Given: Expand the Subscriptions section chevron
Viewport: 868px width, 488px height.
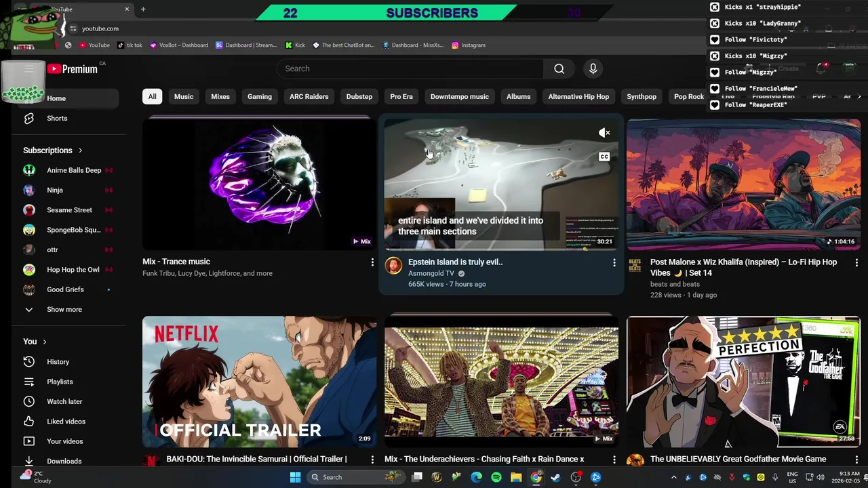Looking at the screenshot, I should [x=80, y=150].
